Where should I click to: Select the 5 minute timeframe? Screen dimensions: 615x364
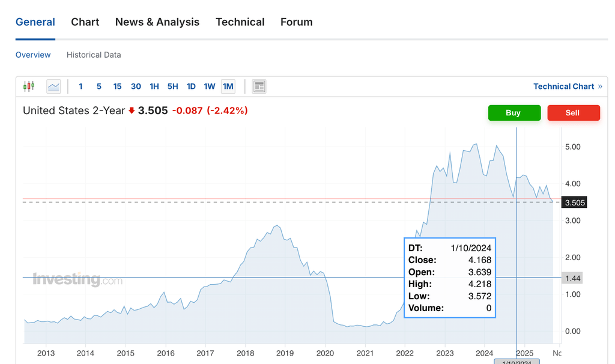point(99,86)
